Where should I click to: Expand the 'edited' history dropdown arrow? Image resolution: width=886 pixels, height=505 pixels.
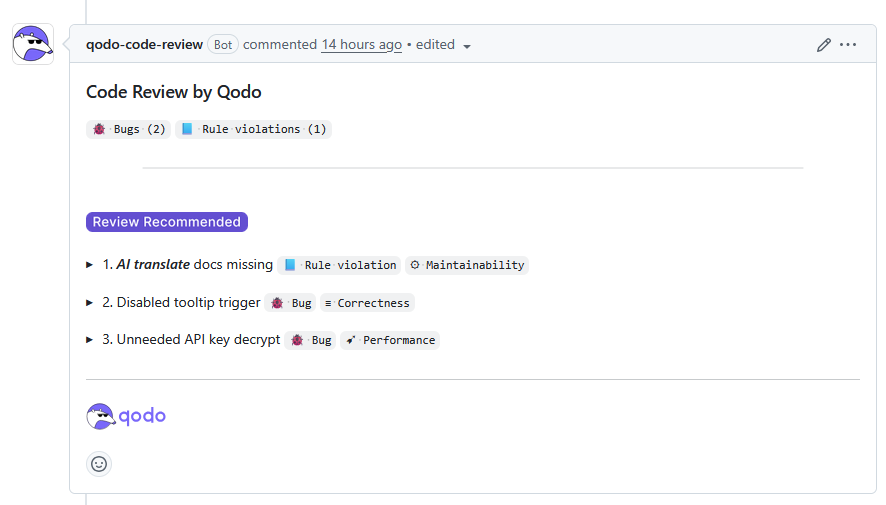[467, 46]
